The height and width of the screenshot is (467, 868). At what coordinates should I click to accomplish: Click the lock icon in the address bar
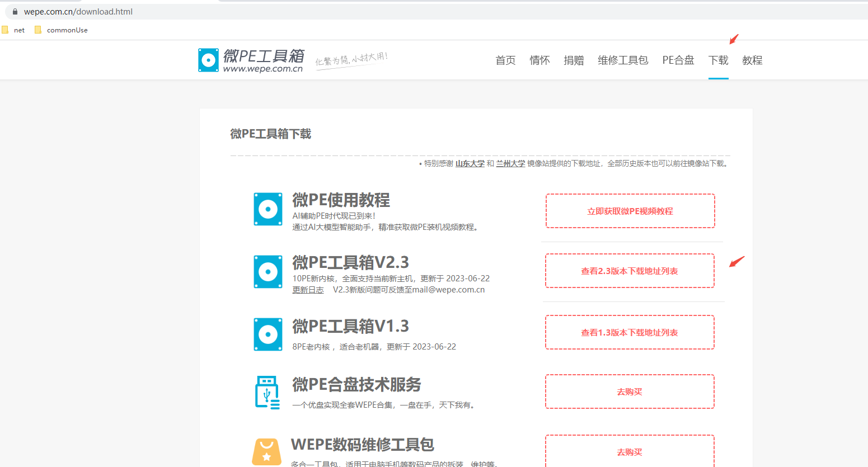coord(15,11)
